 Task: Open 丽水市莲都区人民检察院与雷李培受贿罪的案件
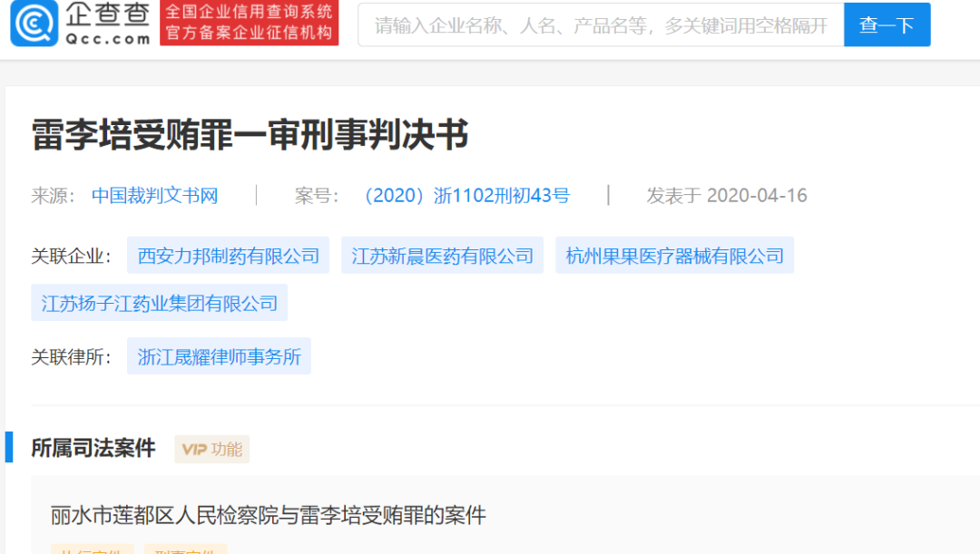tap(268, 515)
